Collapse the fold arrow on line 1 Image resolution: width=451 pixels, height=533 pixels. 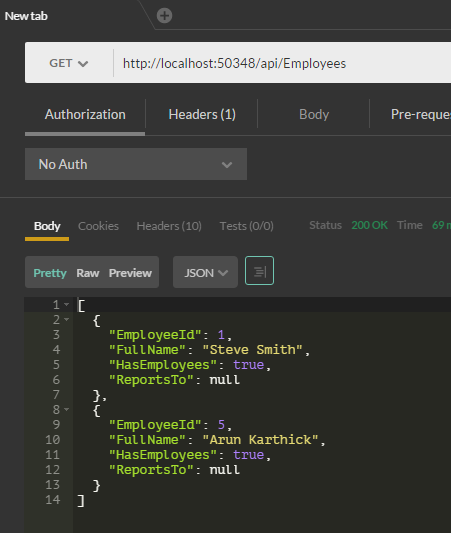[x=67, y=304]
